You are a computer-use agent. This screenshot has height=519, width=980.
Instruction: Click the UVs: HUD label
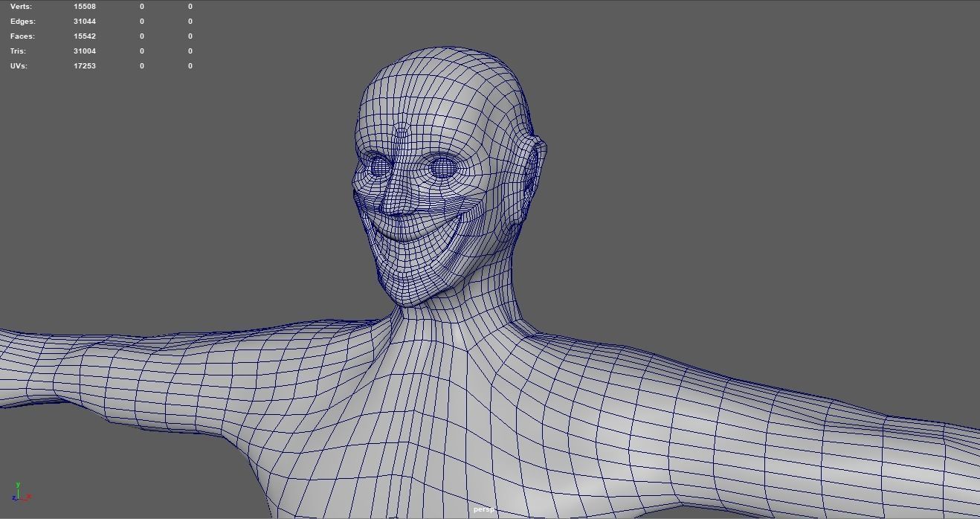[x=19, y=65]
